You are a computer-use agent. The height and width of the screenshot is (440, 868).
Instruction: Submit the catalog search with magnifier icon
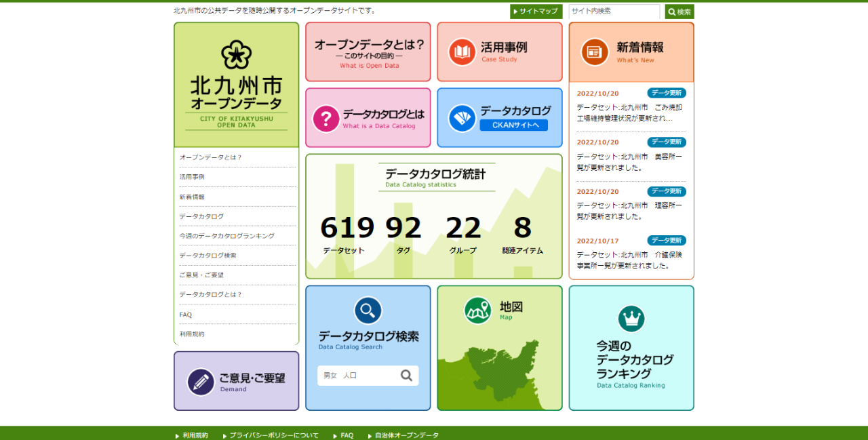pos(407,376)
